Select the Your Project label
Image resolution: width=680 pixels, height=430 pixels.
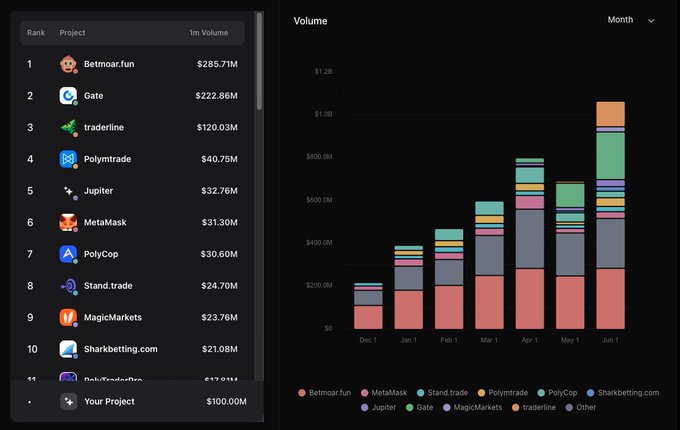coord(109,401)
